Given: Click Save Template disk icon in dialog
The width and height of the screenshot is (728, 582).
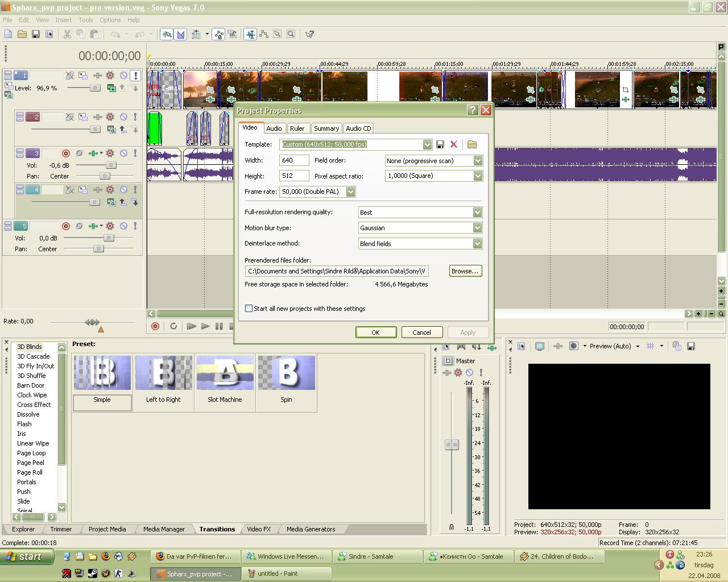Looking at the screenshot, I should (x=440, y=144).
